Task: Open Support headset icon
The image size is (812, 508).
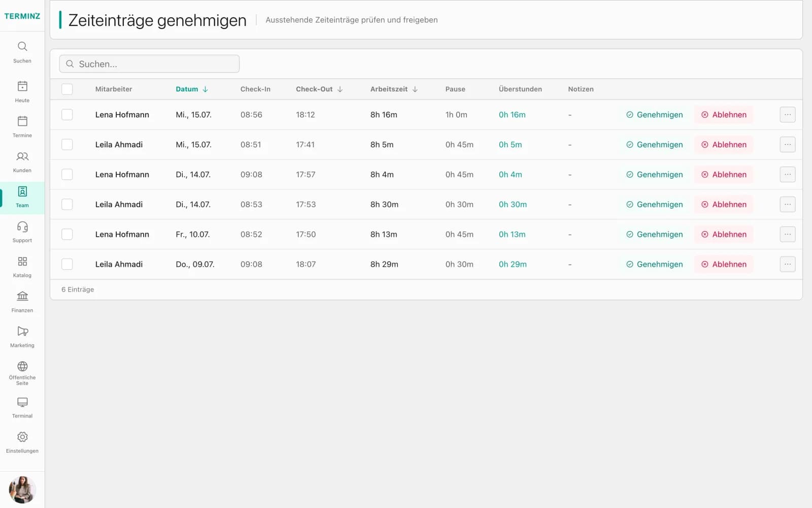Action: click(22, 227)
